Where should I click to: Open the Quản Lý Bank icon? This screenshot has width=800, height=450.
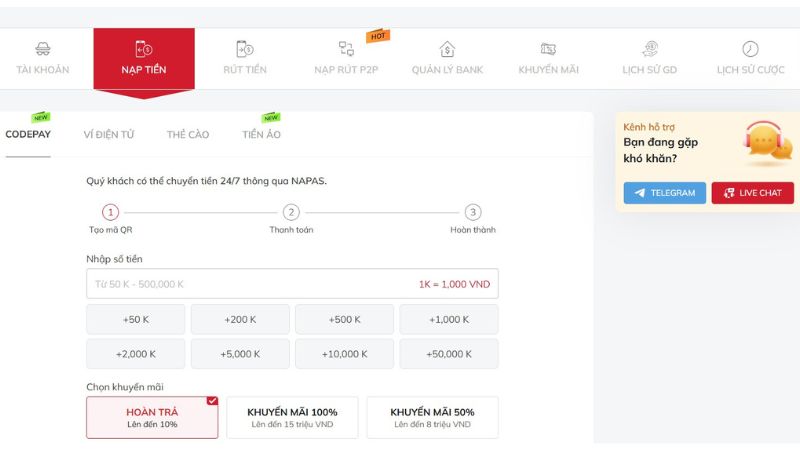pyautogui.click(x=447, y=49)
